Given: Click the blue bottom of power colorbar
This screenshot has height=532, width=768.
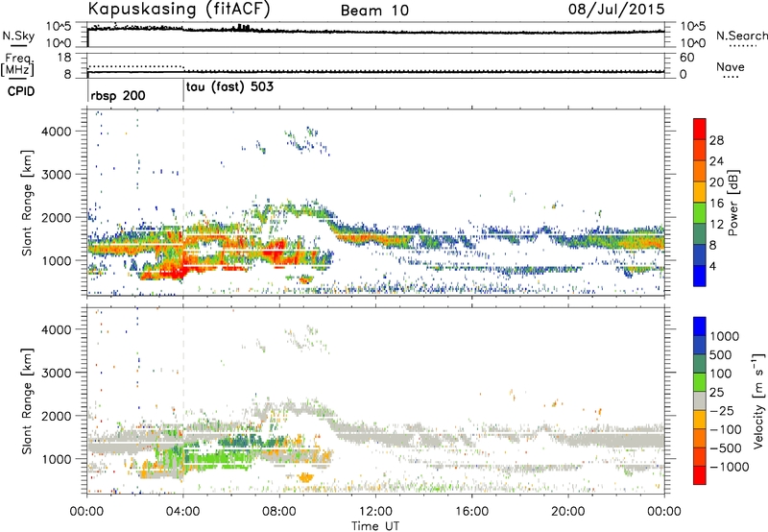Looking at the screenshot, I should pos(700,276).
